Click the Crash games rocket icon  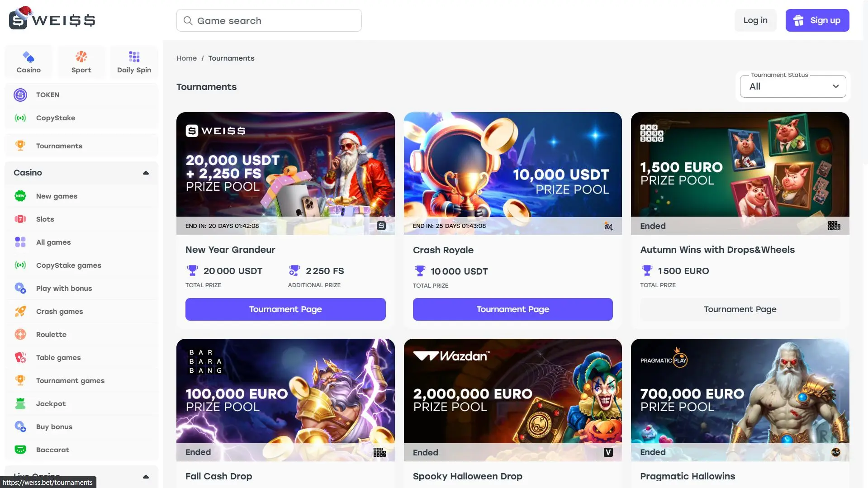tap(20, 312)
